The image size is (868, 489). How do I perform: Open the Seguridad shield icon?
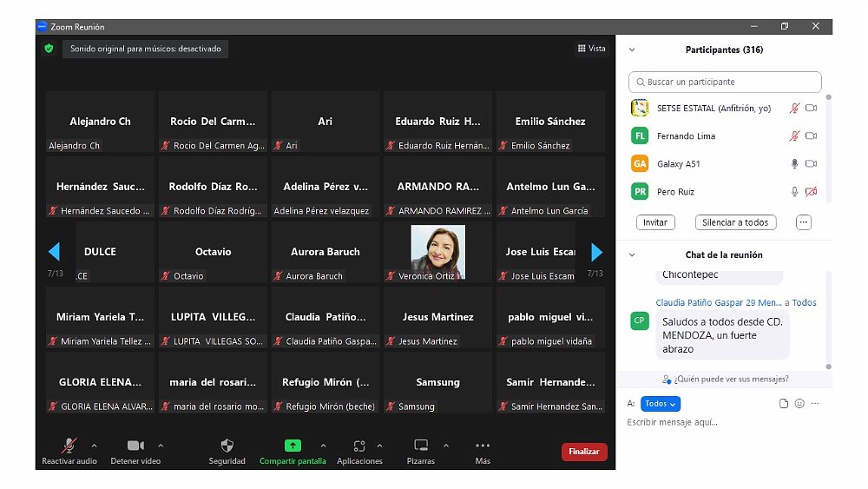[x=227, y=446]
